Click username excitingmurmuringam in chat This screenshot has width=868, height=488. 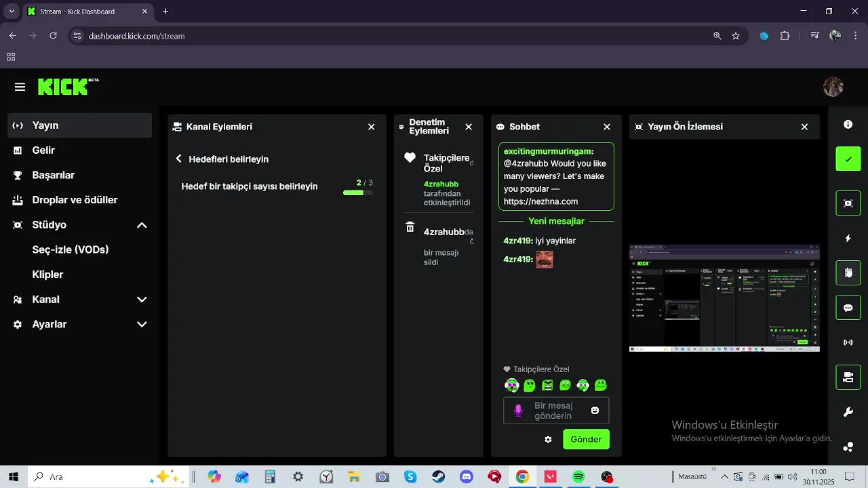(549, 151)
